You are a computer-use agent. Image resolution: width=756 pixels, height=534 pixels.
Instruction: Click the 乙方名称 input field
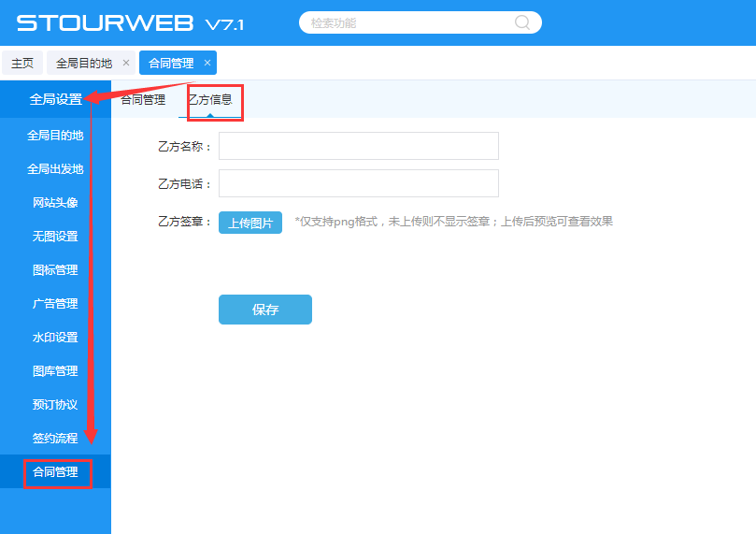point(358,146)
